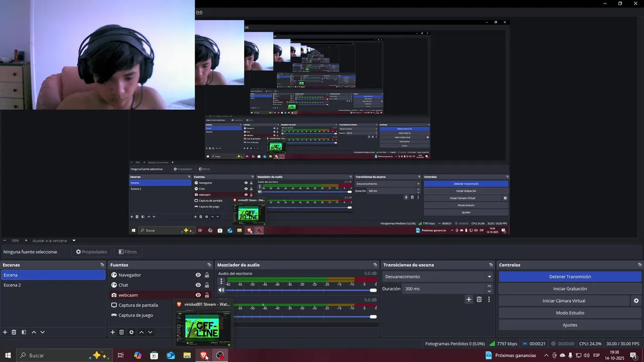This screenshot has width=644, height=362.
Task: Pop out Transiciones de escena dock
Action: click(491, 265)
